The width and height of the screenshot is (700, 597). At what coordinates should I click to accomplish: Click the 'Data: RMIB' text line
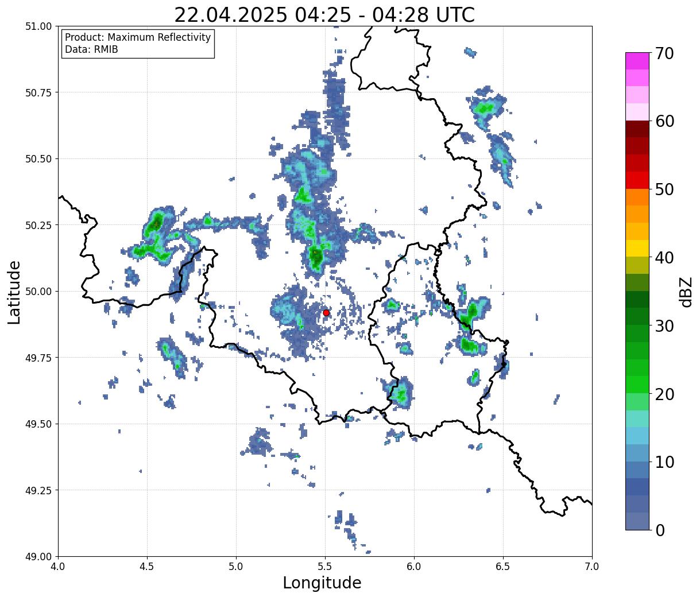pyautogui.click(x=91, y=50)
